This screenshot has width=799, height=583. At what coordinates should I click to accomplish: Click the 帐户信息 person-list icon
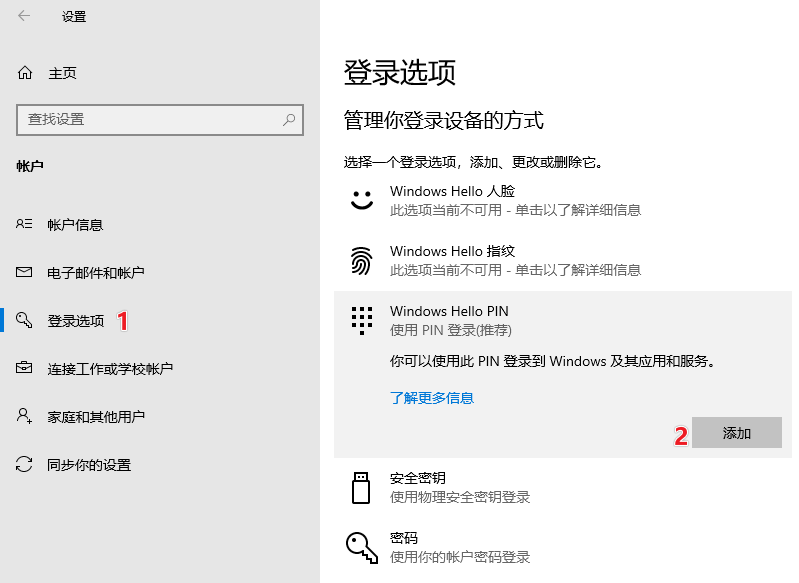pyautogui.click(x=24, y=224)
